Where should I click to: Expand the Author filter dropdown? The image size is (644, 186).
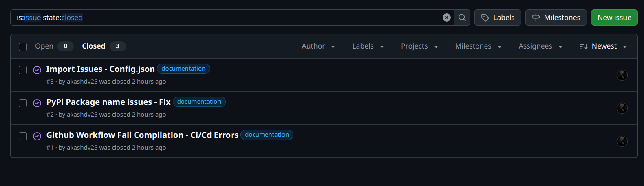318,46
